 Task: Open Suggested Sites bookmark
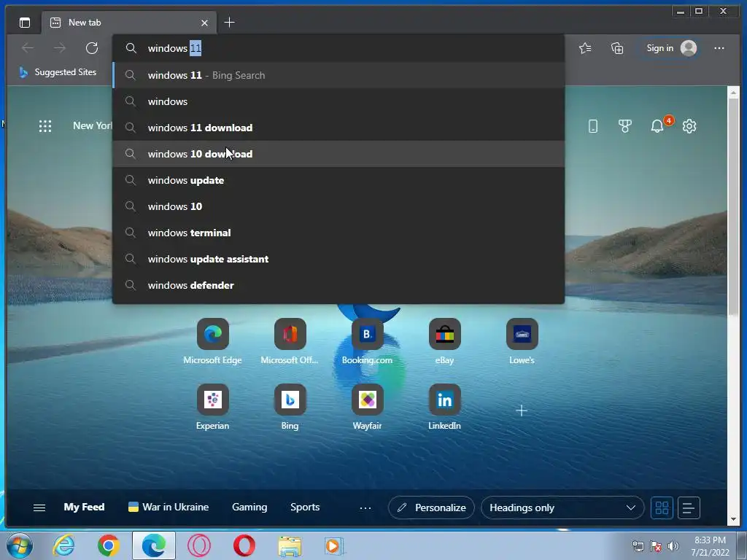click(58, 72)
